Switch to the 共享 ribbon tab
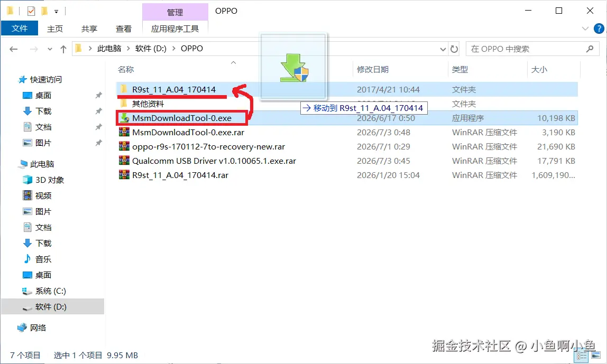The image size is (607, 364). [x=89, y=29]
